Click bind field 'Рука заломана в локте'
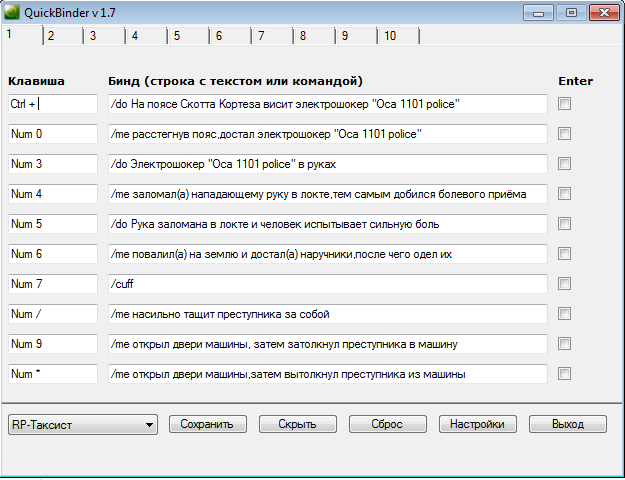Screen dimensions: 625x480 328,224
